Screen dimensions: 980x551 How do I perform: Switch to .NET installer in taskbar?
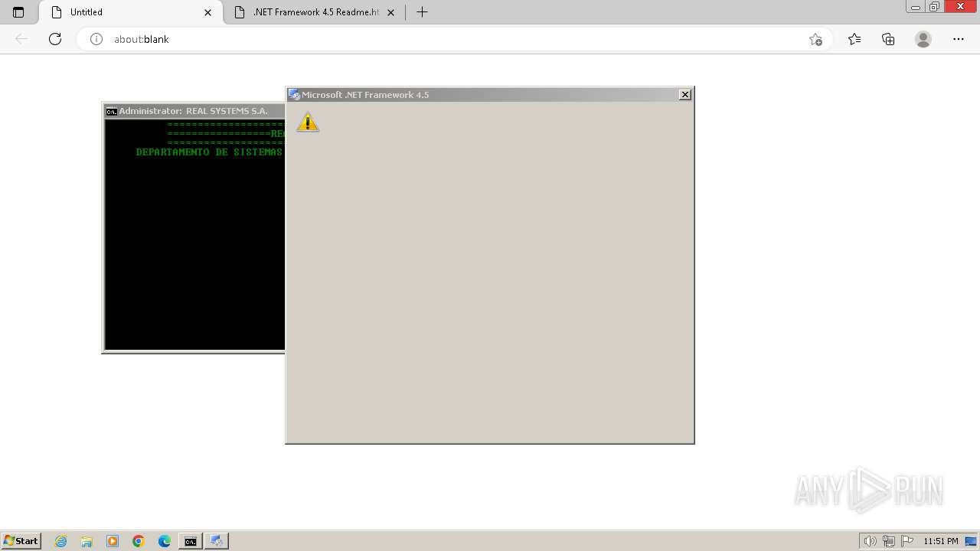(x=217, y=541)
